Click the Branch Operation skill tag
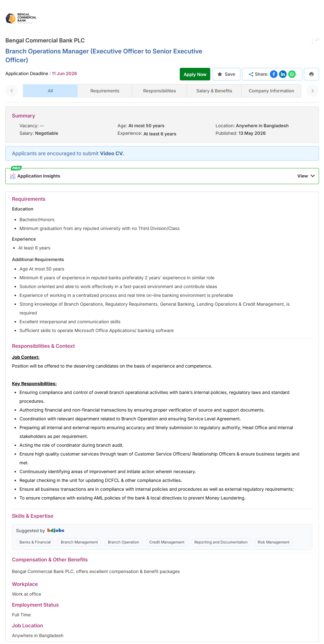 point(124,542)
